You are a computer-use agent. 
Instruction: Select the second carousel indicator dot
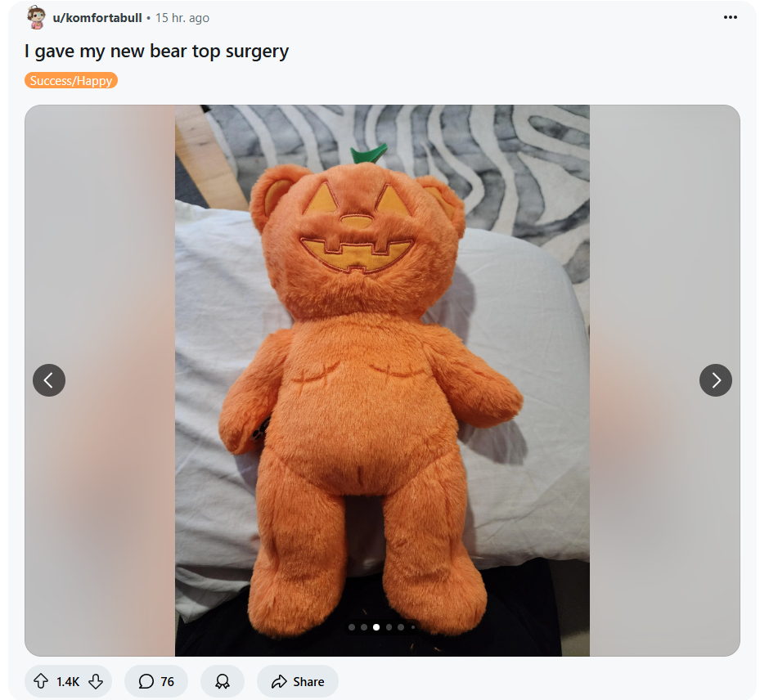tap(364, 627)
